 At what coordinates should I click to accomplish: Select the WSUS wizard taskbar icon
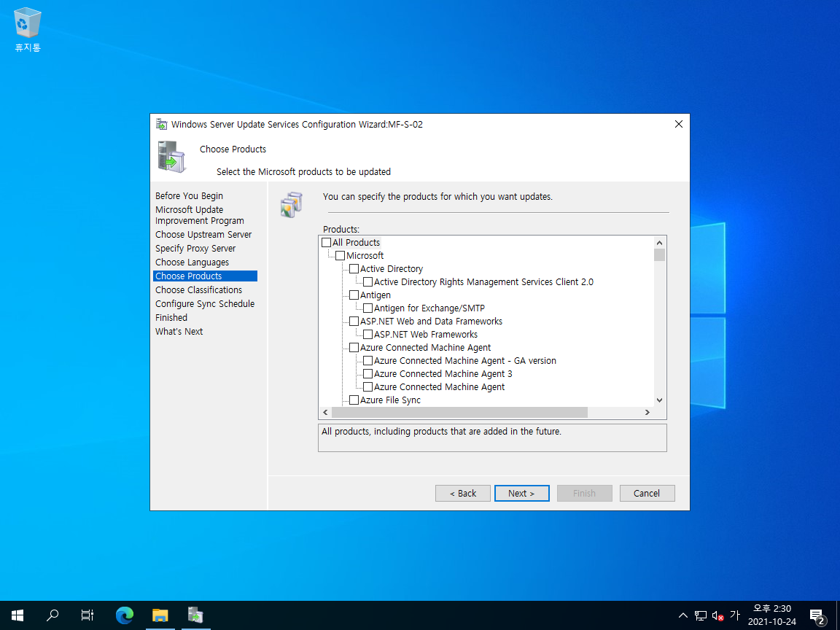[x=195, y=615]
